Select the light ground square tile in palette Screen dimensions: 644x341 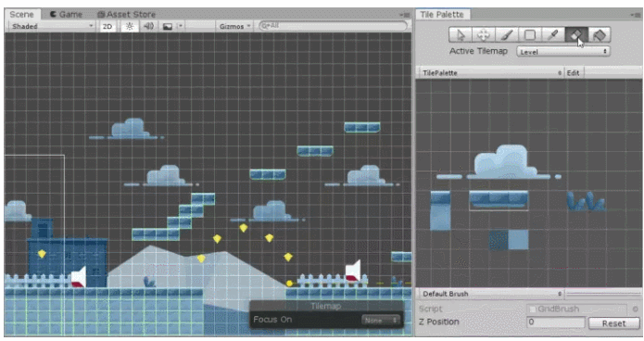tap(518, 239)
